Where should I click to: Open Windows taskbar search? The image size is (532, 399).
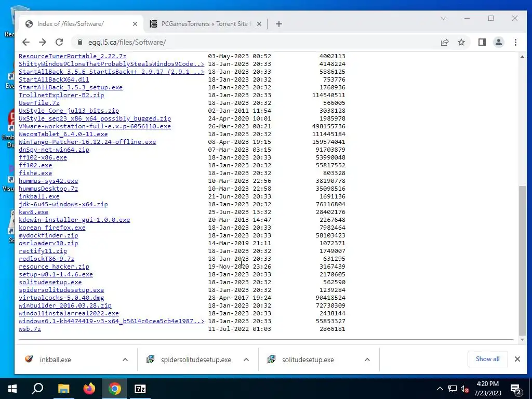[37, 389]
